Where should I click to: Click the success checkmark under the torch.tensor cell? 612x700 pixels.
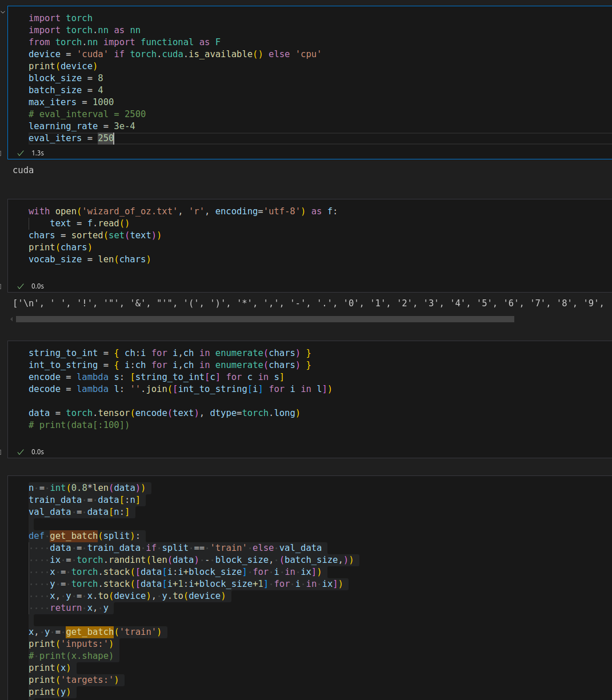pyautogui.click(x=21, y=452)
